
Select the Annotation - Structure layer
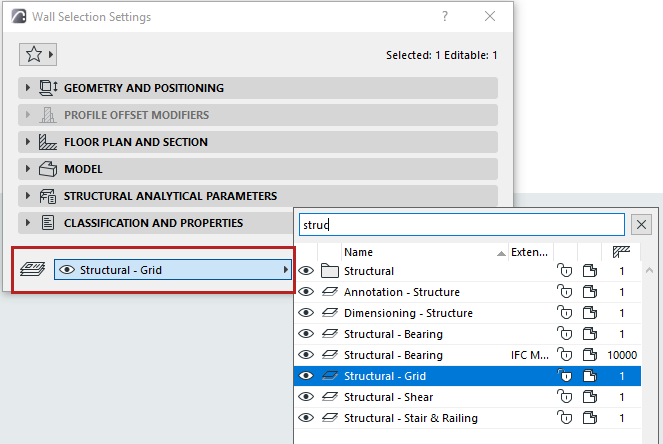pos(402,292)
